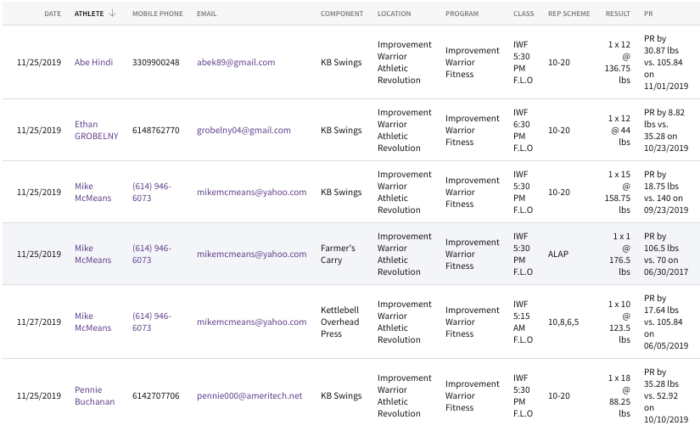Click mikemcmeans@yahoo.com in the 11/27/2019 row
Image resolution: width=700 pixels, height=431 pixels.
point(251,322)
